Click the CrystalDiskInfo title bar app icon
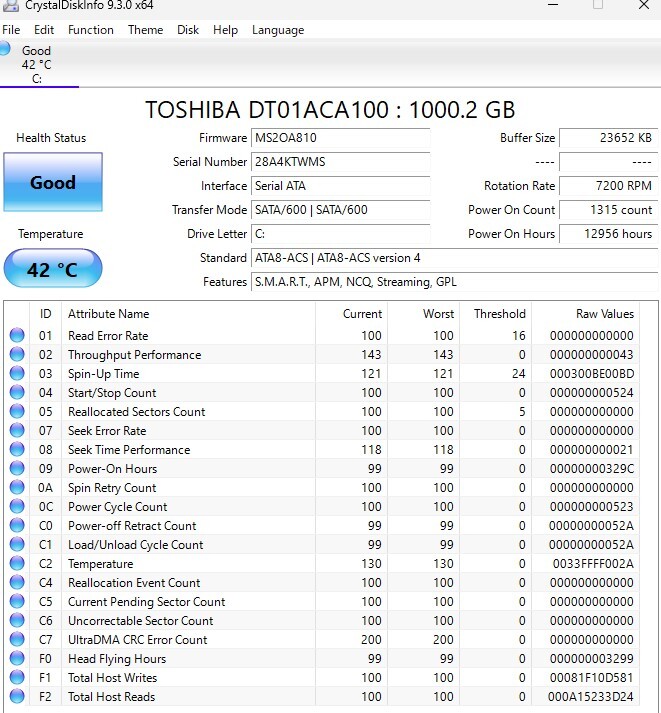Image resolution: width=661 pixels, height=713 pixels. (10, 5)
